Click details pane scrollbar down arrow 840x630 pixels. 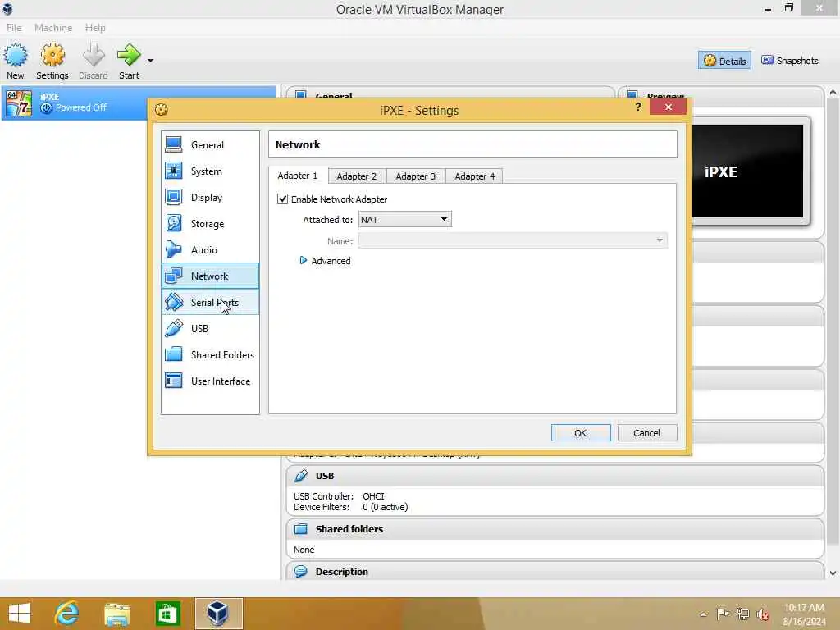point(833,573)
